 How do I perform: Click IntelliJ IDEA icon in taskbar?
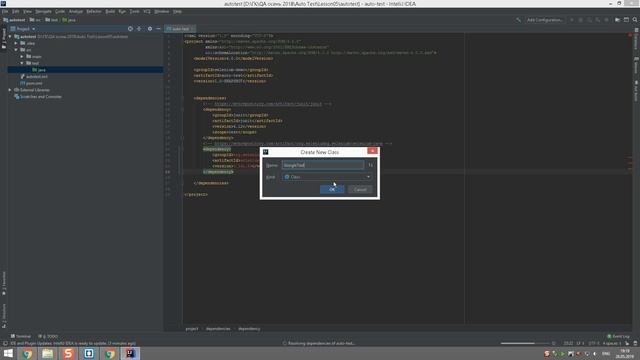tap(130, 353)
